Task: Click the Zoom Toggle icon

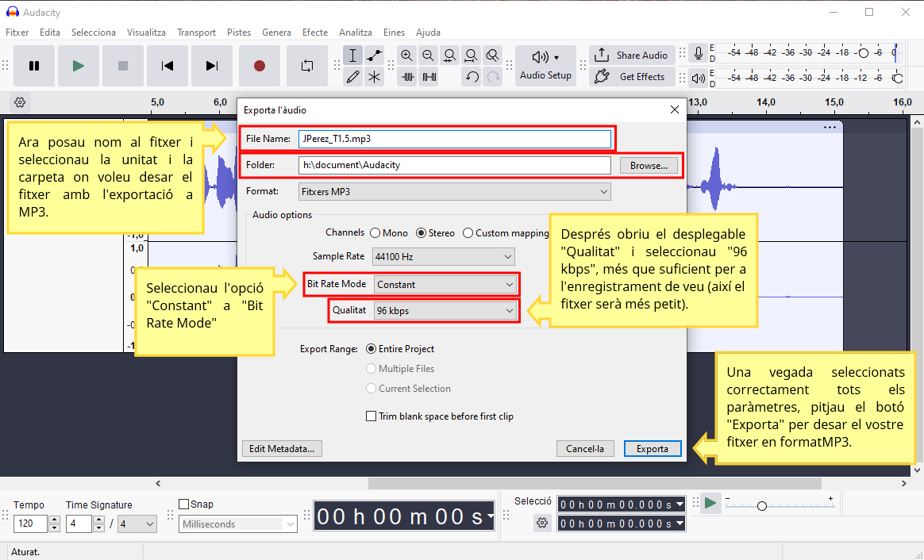Action: click(493, 56)
